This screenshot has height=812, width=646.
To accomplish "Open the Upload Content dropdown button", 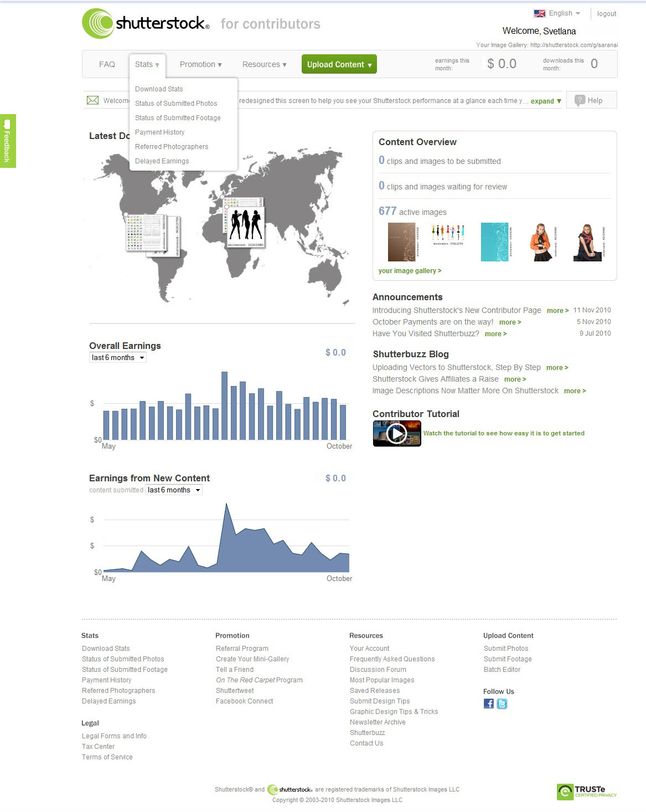I will point(339,64).
